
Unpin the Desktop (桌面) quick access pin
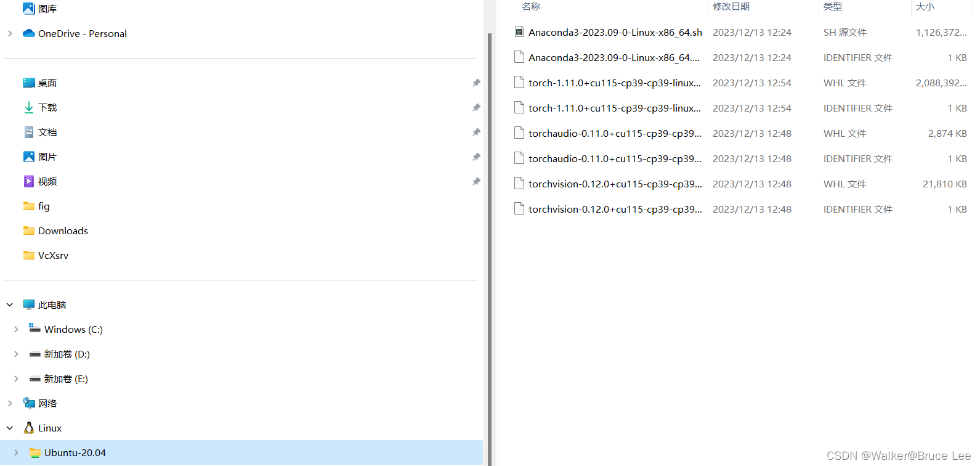tap(476, 83)
